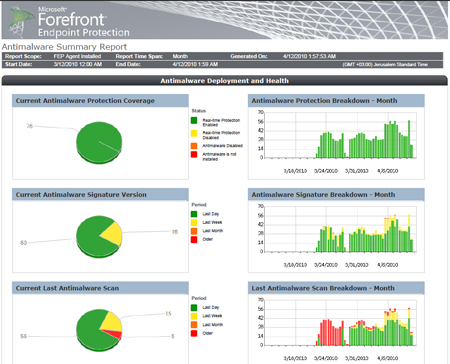Screen dimensions: 450x364
Task: Click the Jerusalem Standard Time timezone text
Action: (385, 65)
